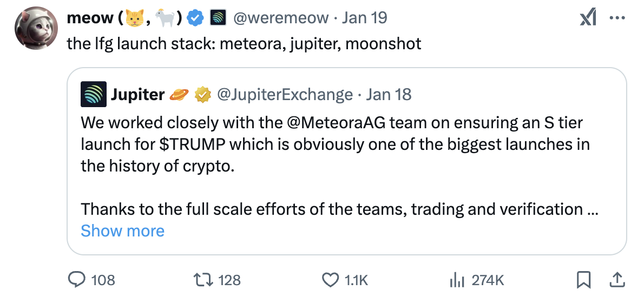Like the tweet with heart icon
This screenshot has height=303, width=644.
coord(330,280)
